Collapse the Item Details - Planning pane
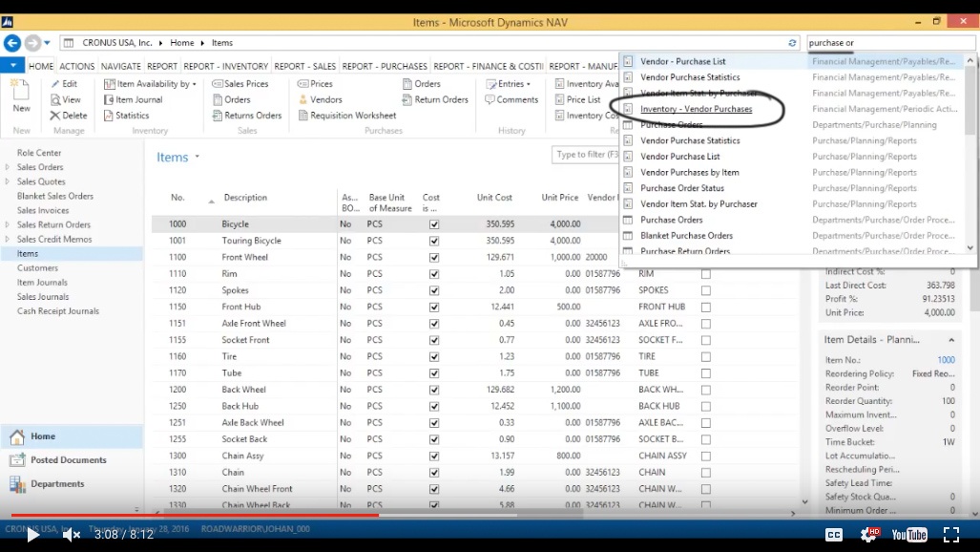 point(951,340)
